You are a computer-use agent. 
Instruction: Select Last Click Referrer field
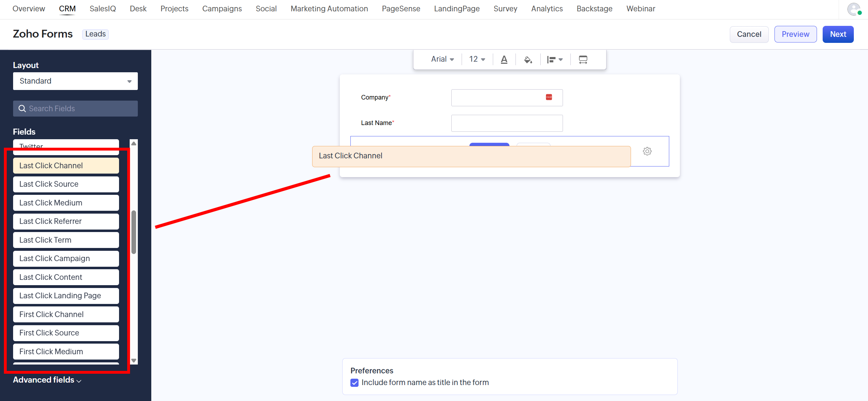[x=66, y=221]
